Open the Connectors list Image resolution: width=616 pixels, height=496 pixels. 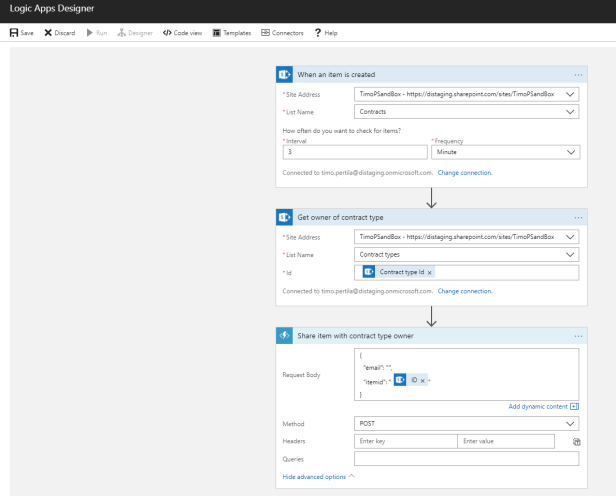pyautogui.click(x=282, y=33)
